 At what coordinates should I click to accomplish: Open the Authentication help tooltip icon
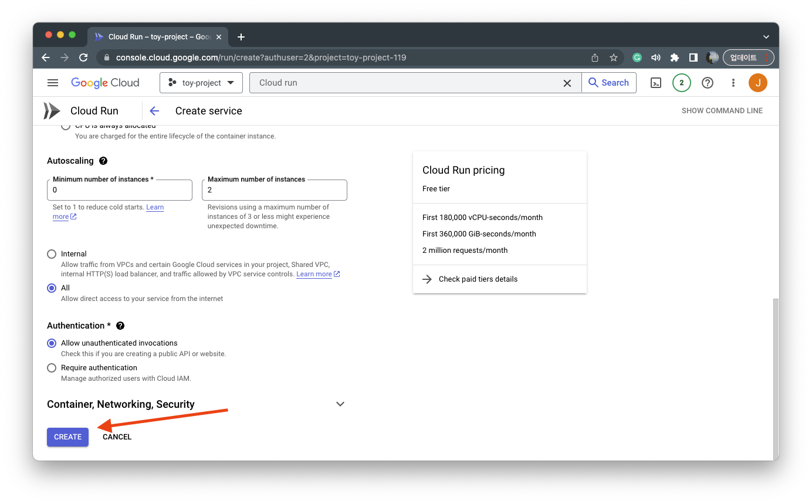pyautogui.click(x=121, y=326)
